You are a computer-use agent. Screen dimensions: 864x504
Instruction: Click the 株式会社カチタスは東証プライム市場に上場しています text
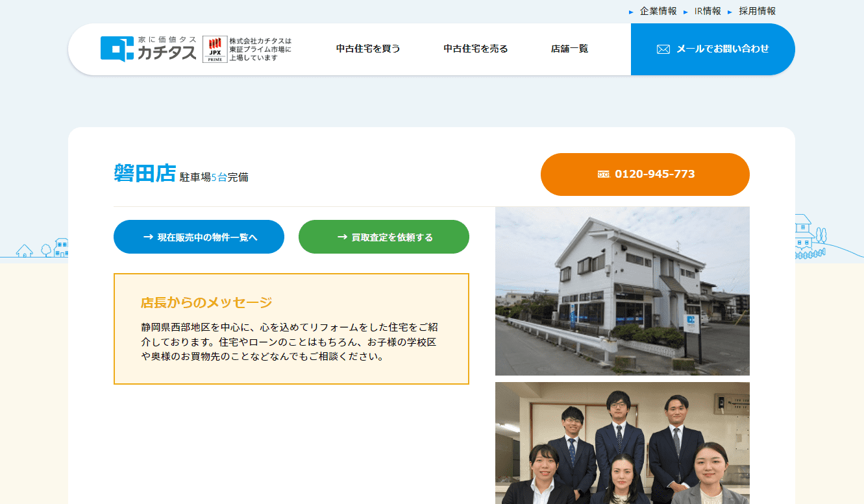pyautogui.click(x=260, y=49)
